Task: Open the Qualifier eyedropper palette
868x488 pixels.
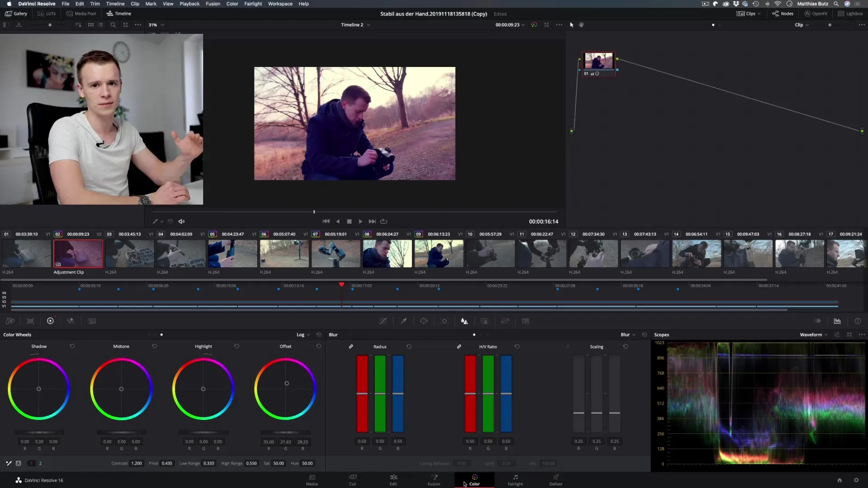Action: coord(404,321)
